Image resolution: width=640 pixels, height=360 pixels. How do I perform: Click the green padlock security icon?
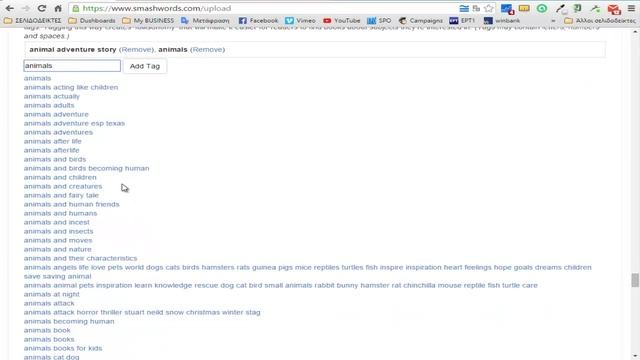(x=75, y=8)
